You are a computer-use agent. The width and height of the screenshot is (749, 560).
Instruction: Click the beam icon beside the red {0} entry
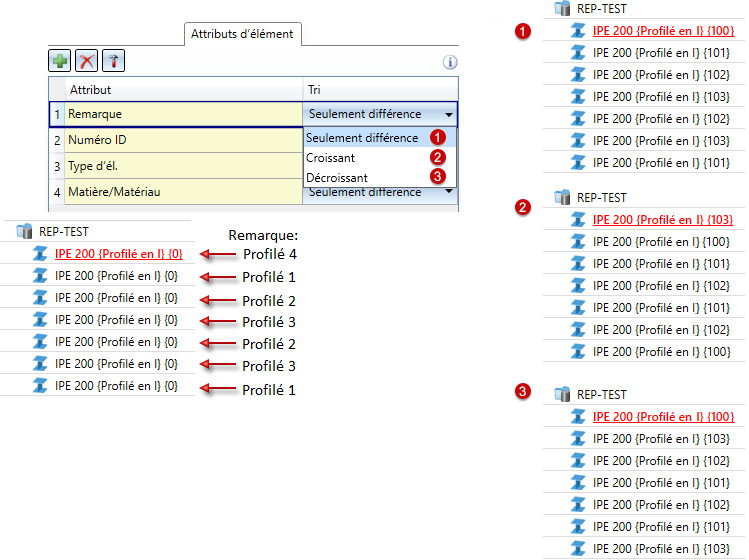[x=40, y=254]
